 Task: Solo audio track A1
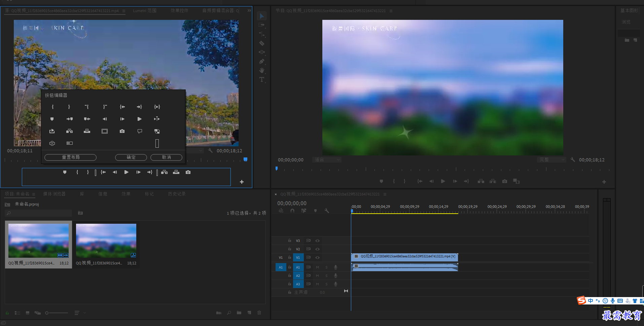(x=326, y=267)
